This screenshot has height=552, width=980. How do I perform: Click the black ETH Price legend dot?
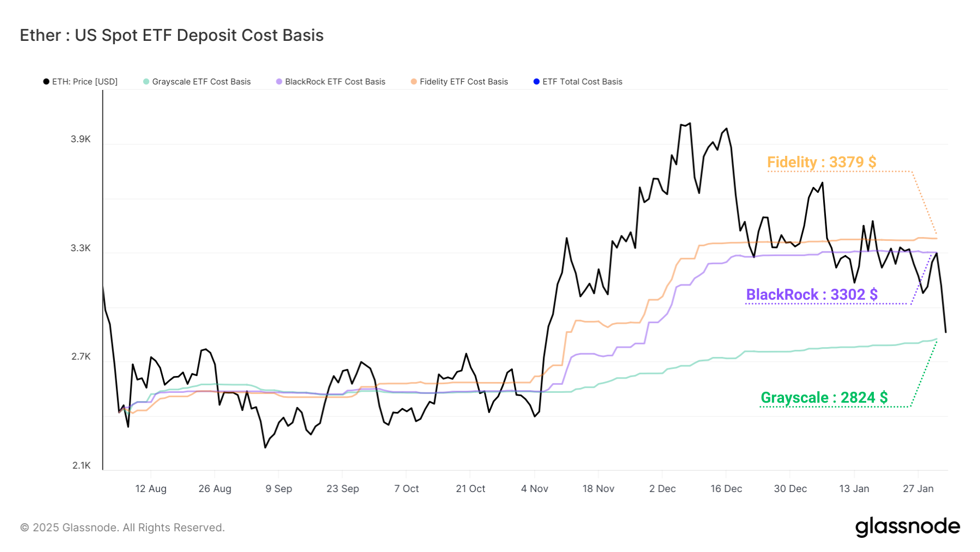click(46, 82)
